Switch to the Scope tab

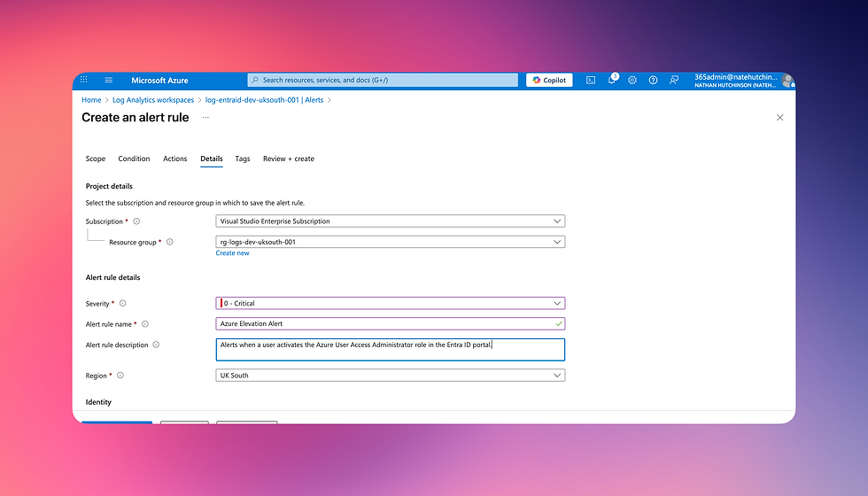[96, 159]
